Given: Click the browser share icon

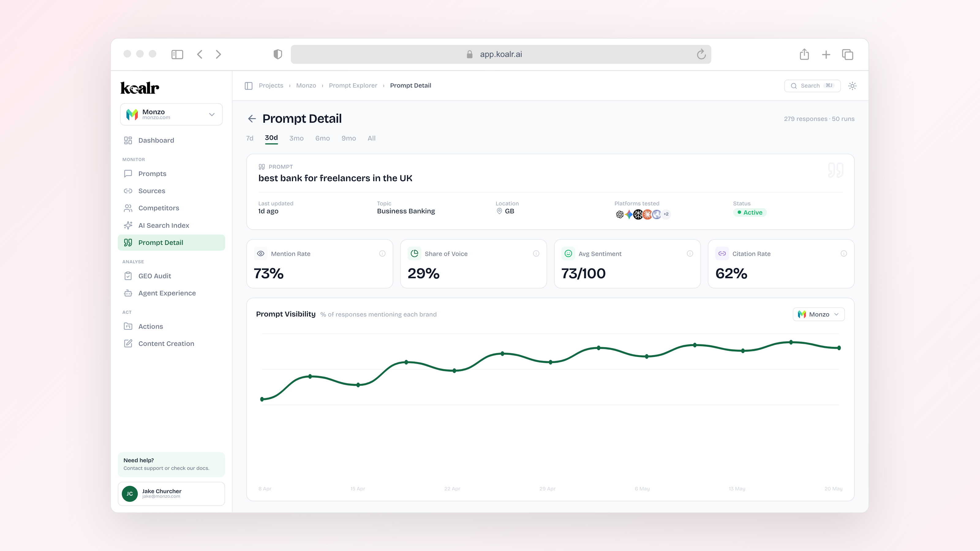Looking at the screenshot, I should tap(804, 54).
